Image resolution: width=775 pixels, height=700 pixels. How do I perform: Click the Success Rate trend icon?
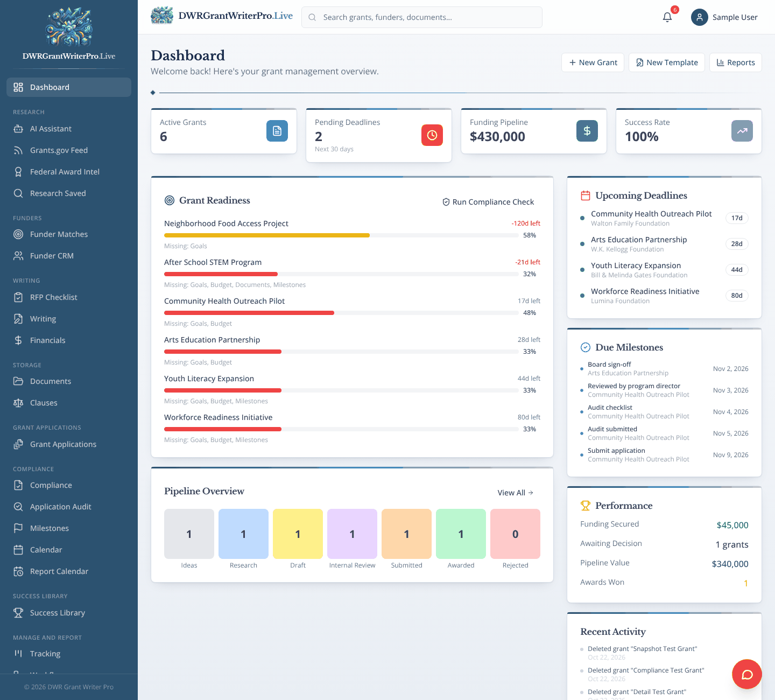pos(742,131)
